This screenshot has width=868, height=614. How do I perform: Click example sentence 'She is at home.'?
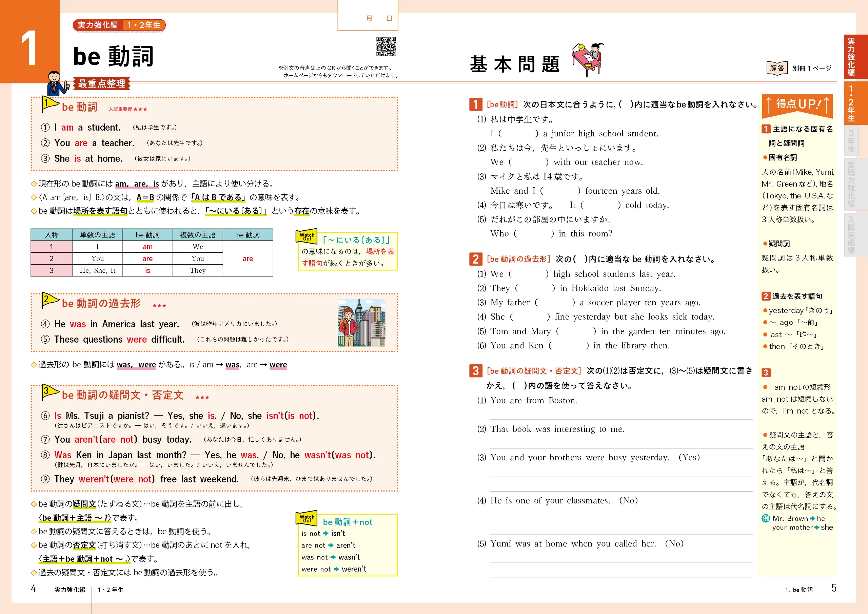coord(88,158)
